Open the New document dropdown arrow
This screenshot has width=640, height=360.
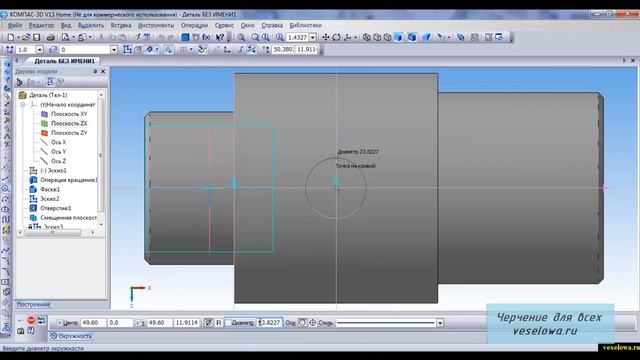(x=18, y=37)
